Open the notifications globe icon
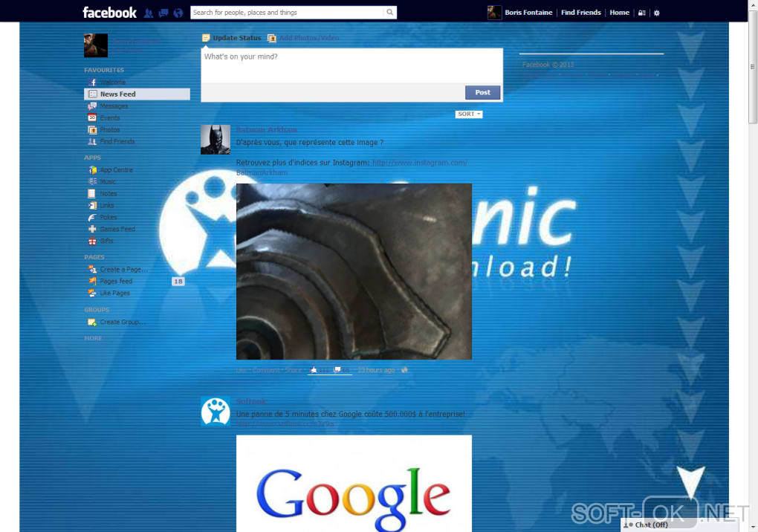 pyautogui.click(x=178, y=13)
